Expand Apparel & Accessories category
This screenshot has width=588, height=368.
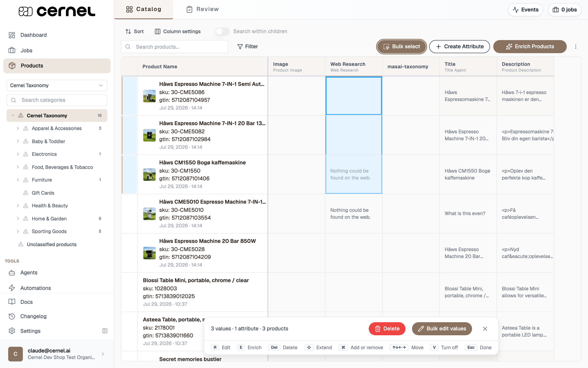18,128
